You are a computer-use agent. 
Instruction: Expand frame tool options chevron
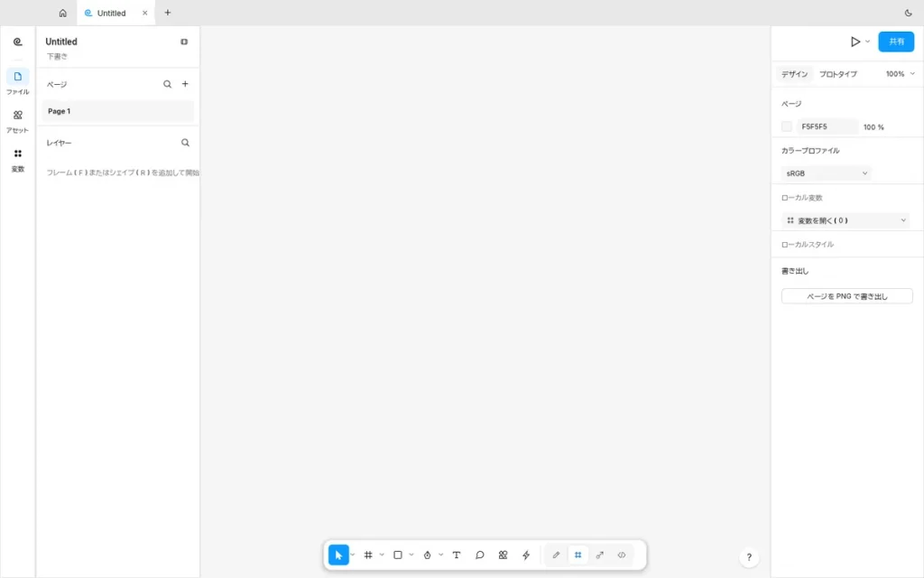coord(382,555)
